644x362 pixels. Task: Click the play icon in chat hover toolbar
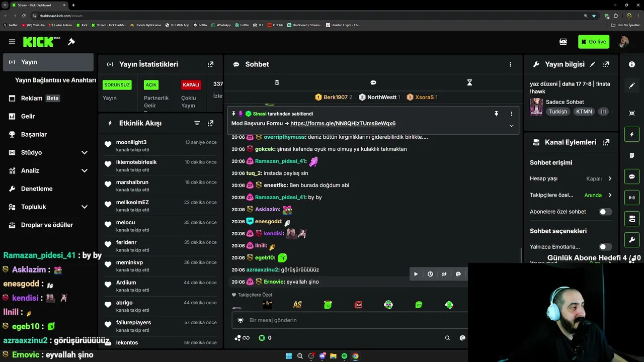click(416, 274)
